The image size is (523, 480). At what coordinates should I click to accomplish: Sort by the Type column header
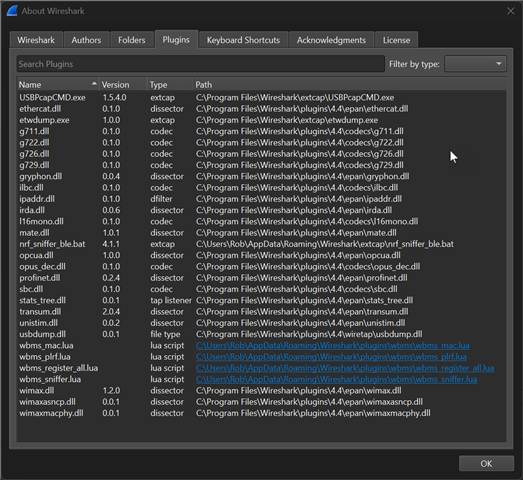click(x=170, y=85)
